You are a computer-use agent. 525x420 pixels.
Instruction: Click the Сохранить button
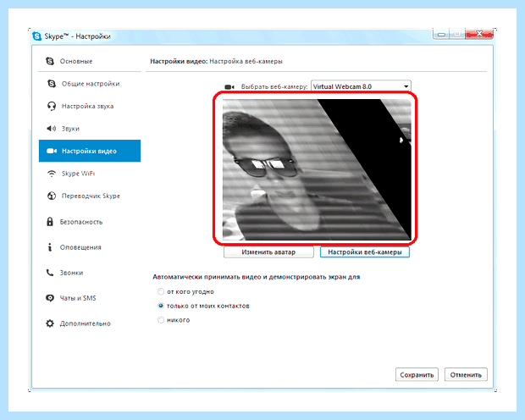417,375
